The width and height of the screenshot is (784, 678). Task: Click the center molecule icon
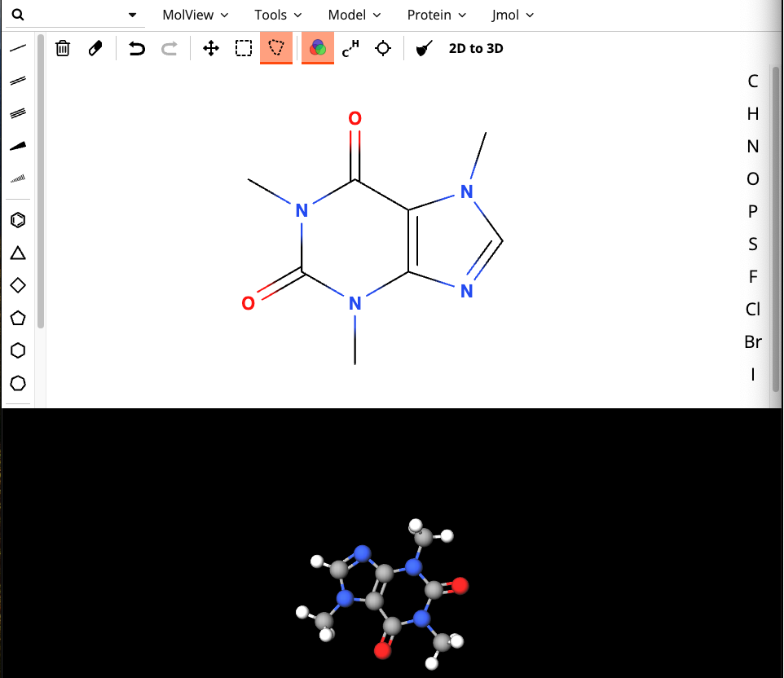coord(382,48)
